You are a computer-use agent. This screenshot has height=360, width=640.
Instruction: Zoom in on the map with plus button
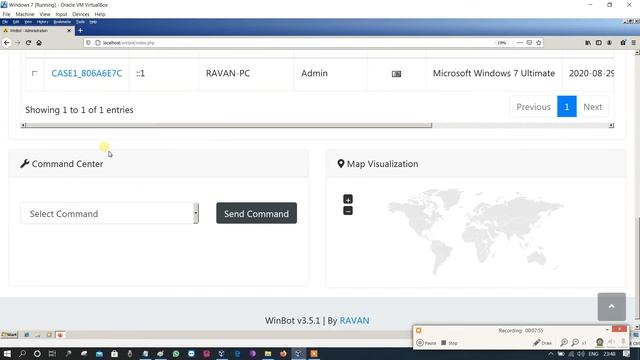click(348, 199)
